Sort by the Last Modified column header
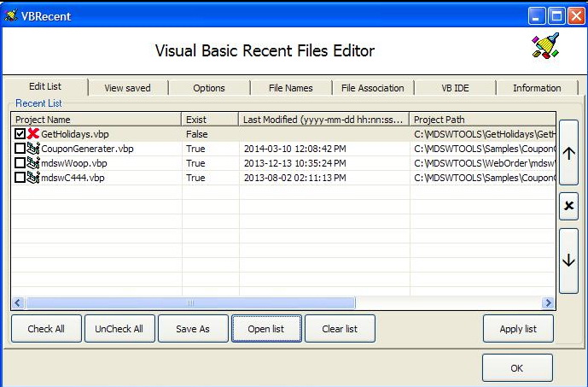588x387 pixels. pyautogui.click(x=324, y=120)
